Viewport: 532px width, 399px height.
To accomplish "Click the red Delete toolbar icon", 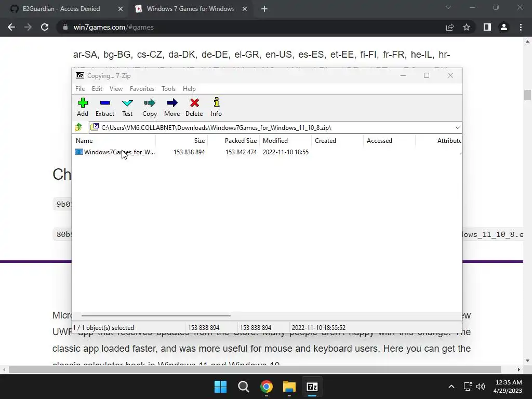I will (194, 107).
